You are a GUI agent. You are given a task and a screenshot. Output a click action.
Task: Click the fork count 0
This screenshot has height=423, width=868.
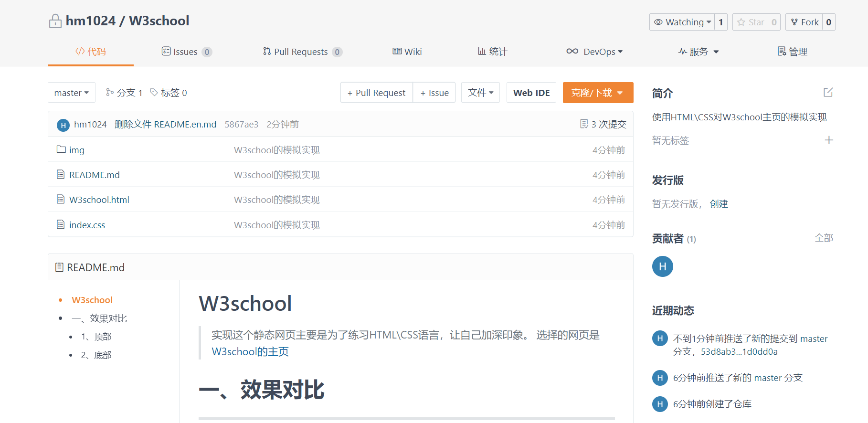click(x=829, y=22)
